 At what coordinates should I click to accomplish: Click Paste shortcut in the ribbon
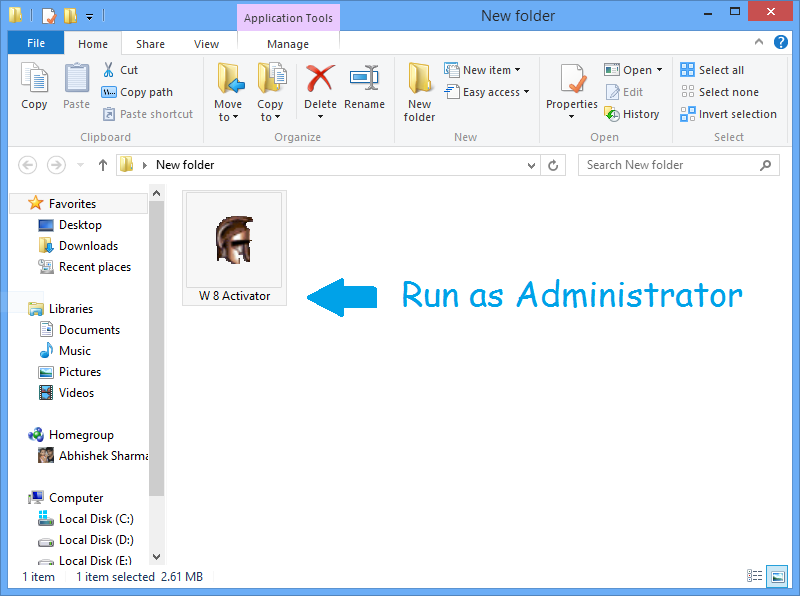[x=148, y=114]
